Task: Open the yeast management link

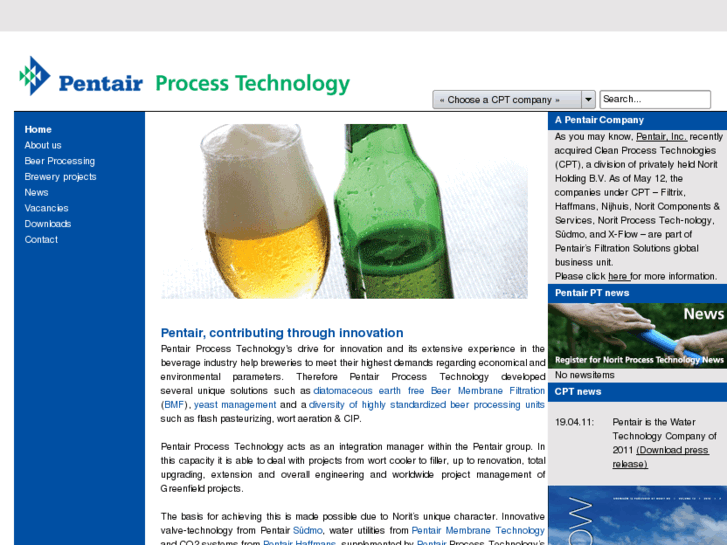Action: coord(235,404)
